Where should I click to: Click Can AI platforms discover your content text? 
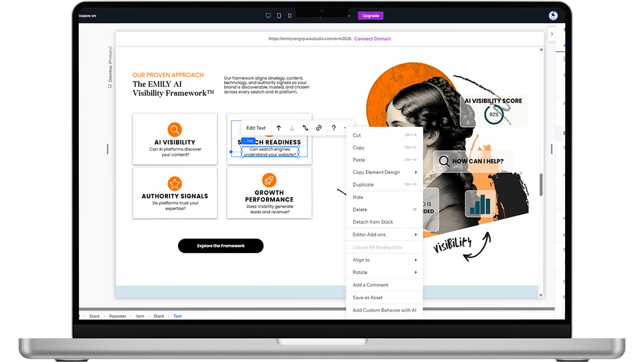(x=175, y=152)
